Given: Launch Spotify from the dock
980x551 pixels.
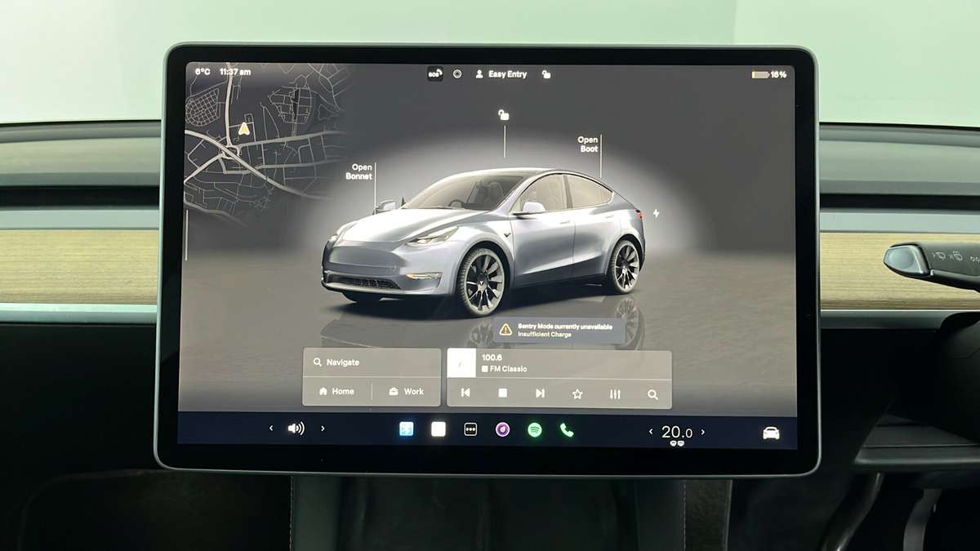Looking at the screenshot, I should (x=535, y=429).
